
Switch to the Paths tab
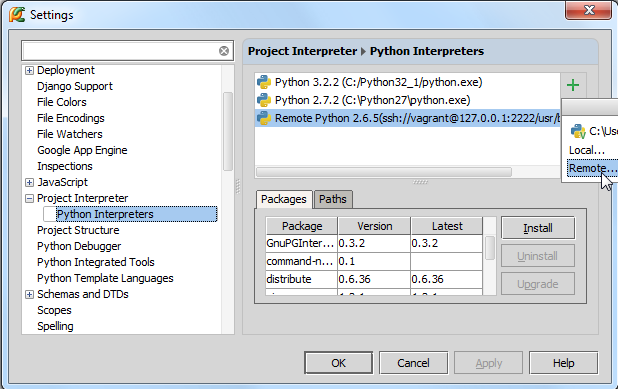(x=333, y=199)
